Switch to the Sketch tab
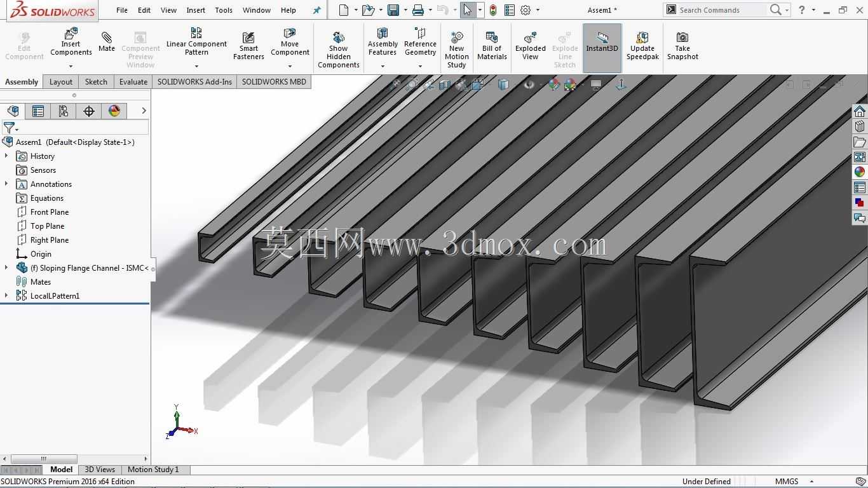 (96, 82)
